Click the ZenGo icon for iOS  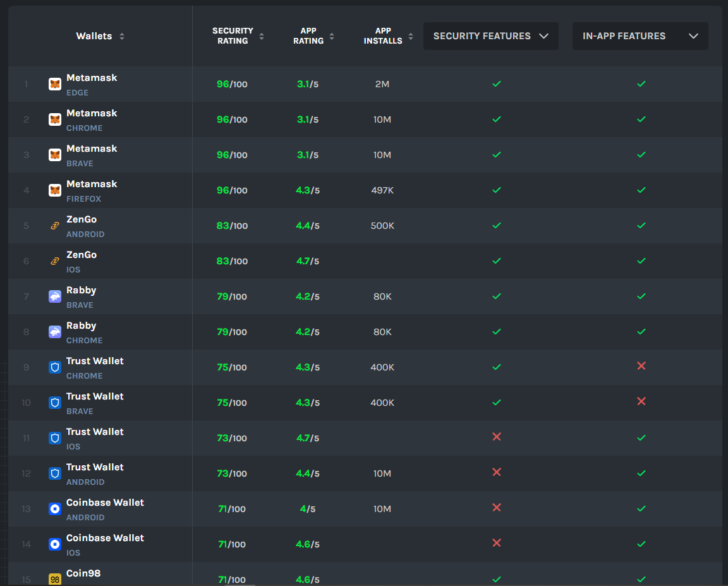(54, 260)
